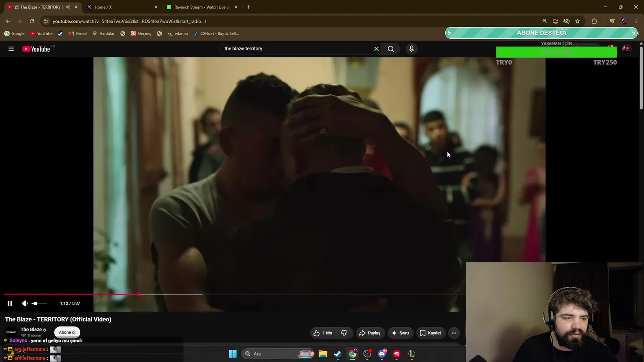The height and width of the screenshot is (362, 644).
Task: View site information in address bar
Action: [x=46, y=21]
